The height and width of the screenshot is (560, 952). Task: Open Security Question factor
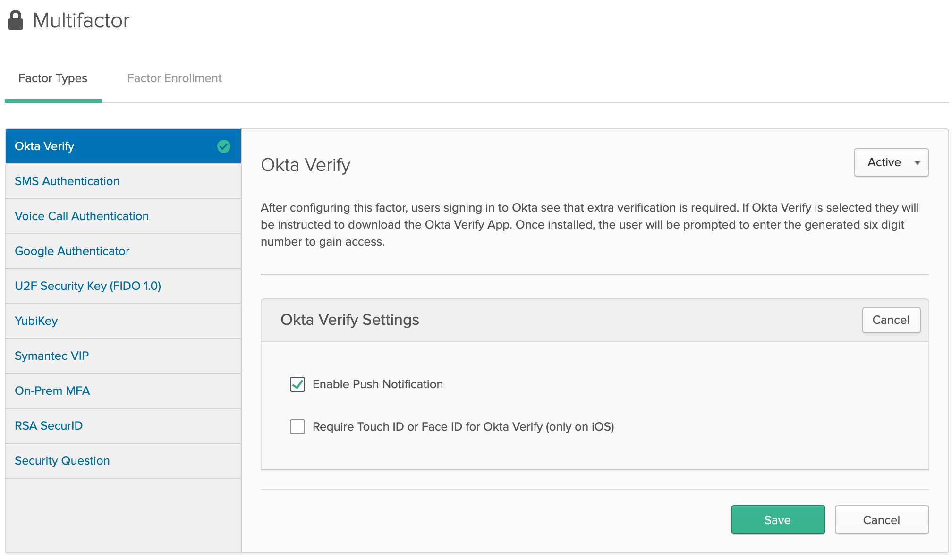62,461
